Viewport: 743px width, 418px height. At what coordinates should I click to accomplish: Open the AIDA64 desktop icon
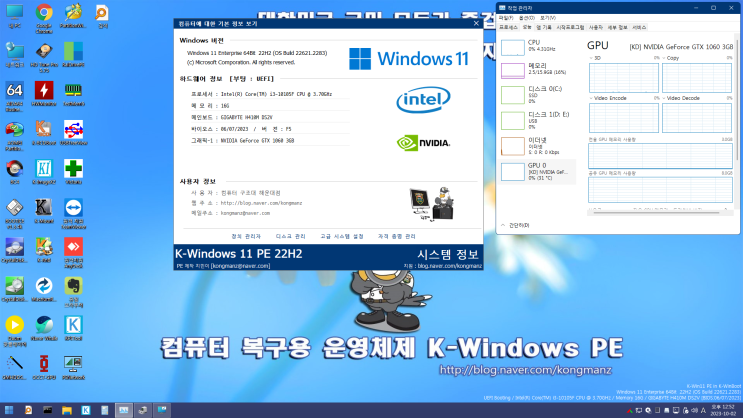(x=14, y=96)
